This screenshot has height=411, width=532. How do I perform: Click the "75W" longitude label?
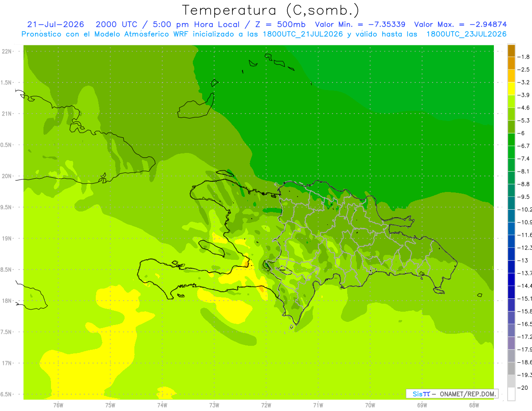click(110, 405)
